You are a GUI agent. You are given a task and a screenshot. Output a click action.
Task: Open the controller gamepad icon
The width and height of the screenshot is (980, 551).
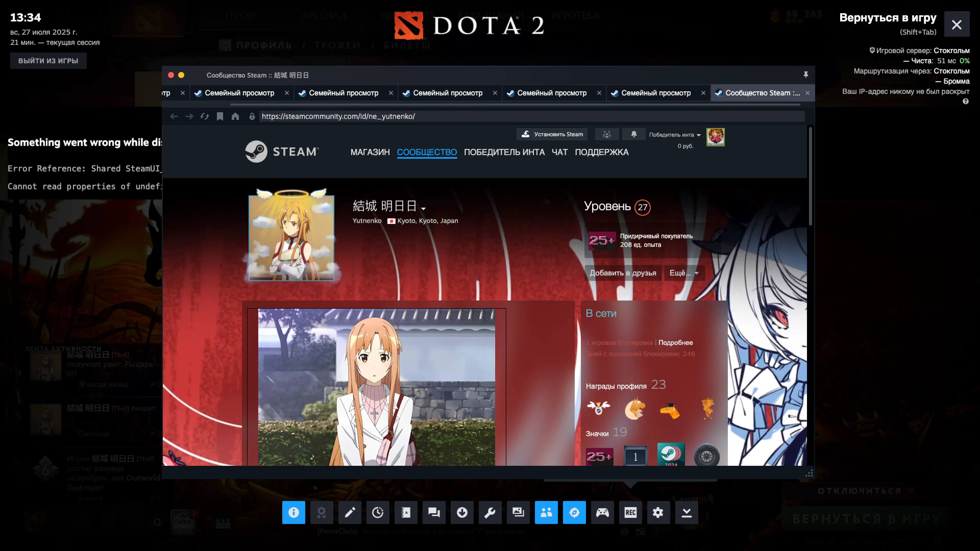[602, 512]
